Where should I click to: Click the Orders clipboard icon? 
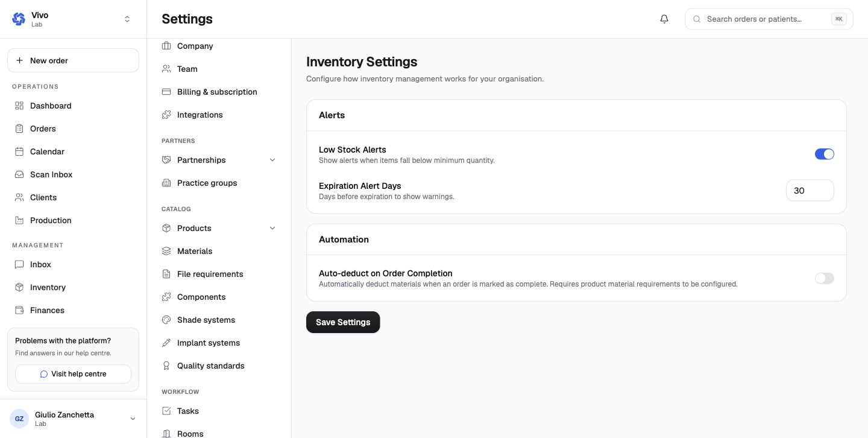[19, 129]
